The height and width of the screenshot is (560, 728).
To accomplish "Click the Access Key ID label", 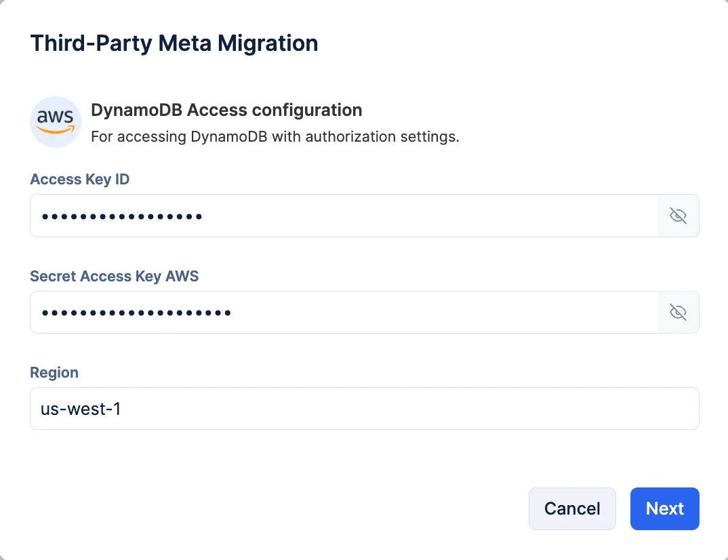I will (x=80, y=179).
